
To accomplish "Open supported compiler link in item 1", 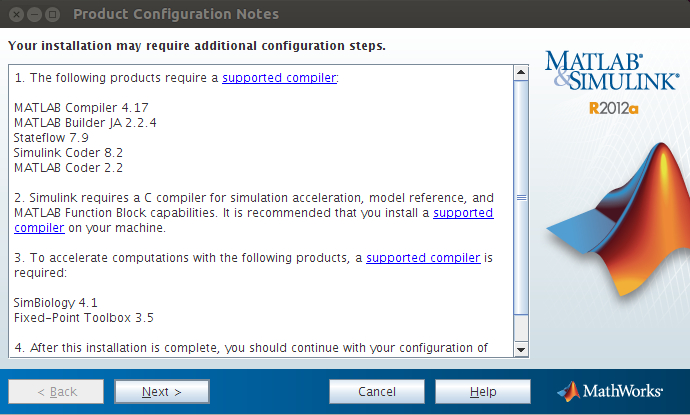I will coord(279,77).
